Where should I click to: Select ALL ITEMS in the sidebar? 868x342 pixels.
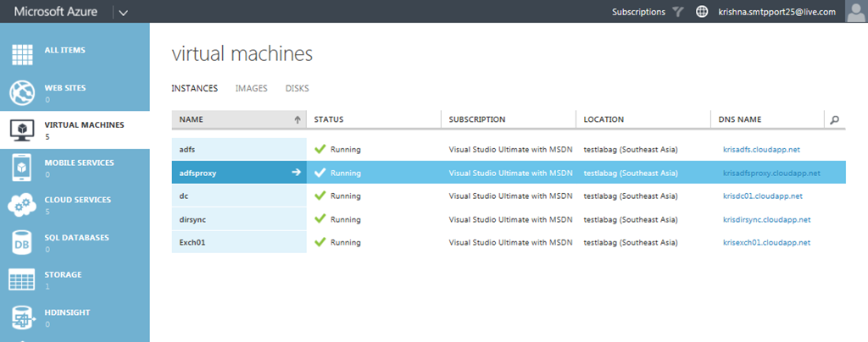[x=64, y=50]
